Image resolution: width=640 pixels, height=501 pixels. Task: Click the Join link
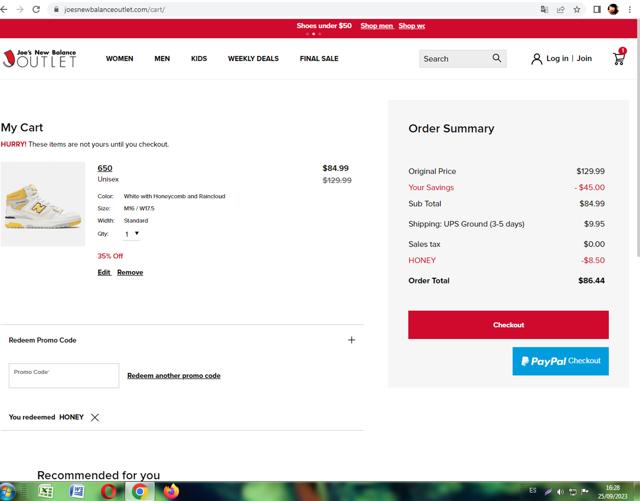pyautogui.click(x=584, y=58)
